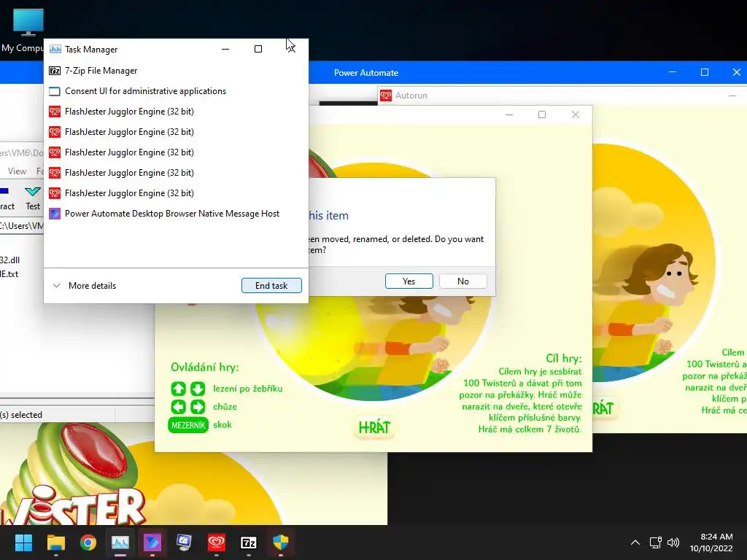Minimize the Task Manager window

pyautogui.click(x=225, y=49)
